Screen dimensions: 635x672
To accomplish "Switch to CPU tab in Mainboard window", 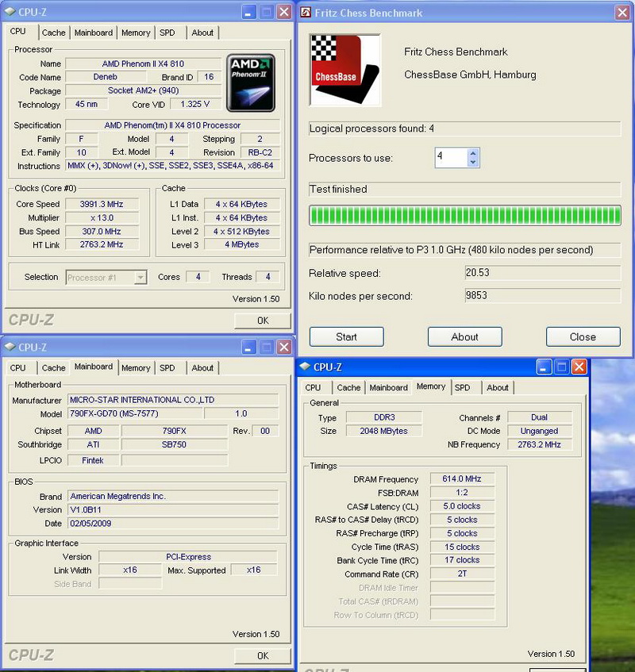I will pyautogui.click(x=18, y=367).
